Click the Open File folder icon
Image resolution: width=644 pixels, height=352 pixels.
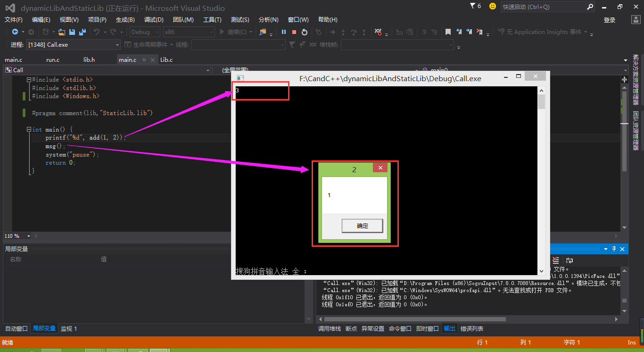point(61,32)
